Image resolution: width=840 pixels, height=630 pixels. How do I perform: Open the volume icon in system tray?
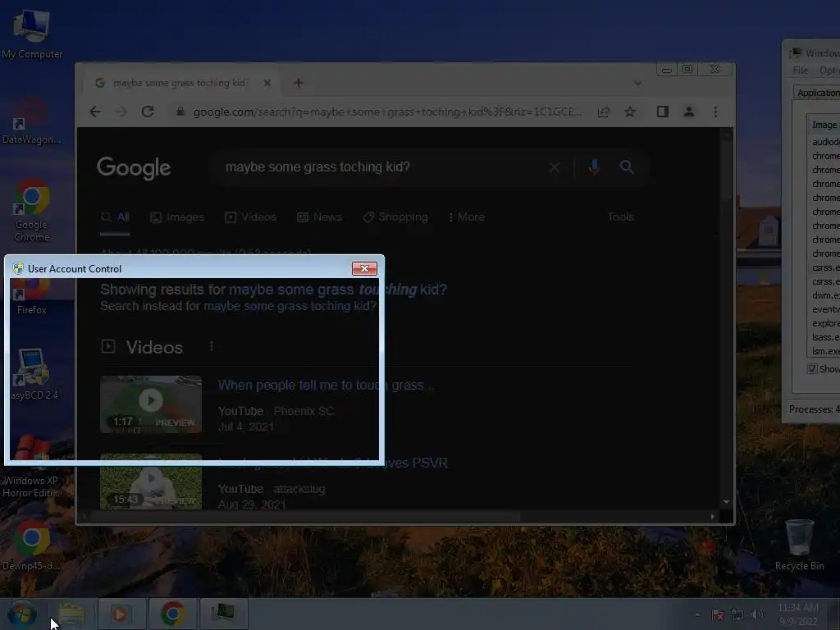[756, 614]
